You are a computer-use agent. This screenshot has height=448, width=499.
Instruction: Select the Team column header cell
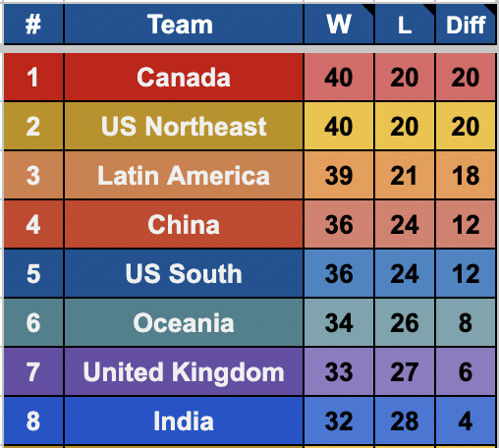(184, 24)
